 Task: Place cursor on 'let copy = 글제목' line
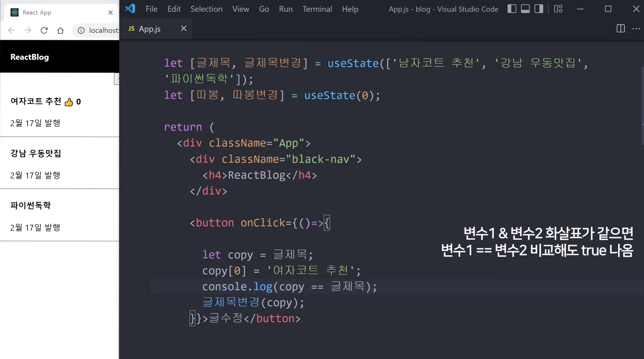257,255
